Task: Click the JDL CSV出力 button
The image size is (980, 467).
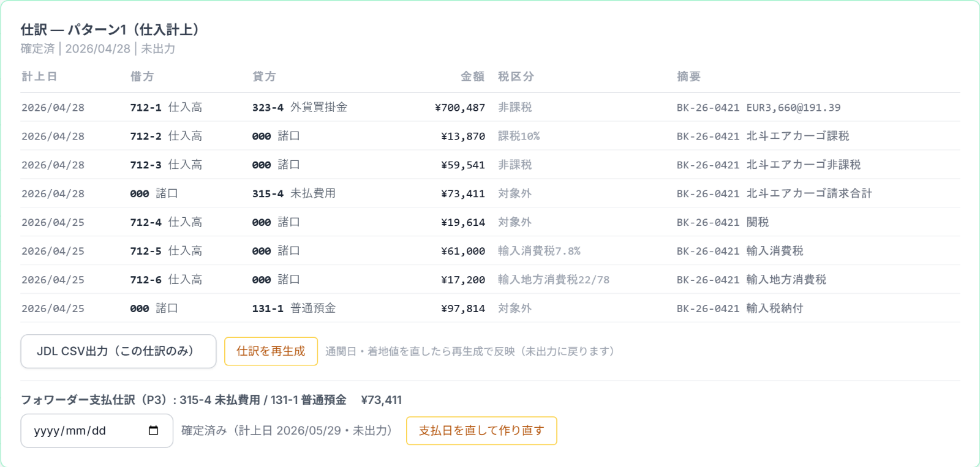Action: (x=118, y=351)
